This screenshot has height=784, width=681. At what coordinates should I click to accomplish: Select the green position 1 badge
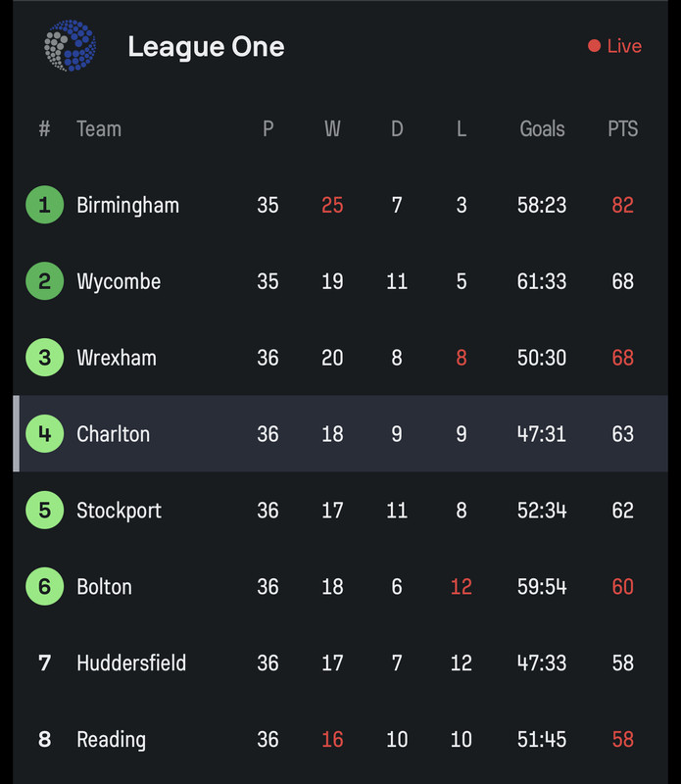[44, 205]
